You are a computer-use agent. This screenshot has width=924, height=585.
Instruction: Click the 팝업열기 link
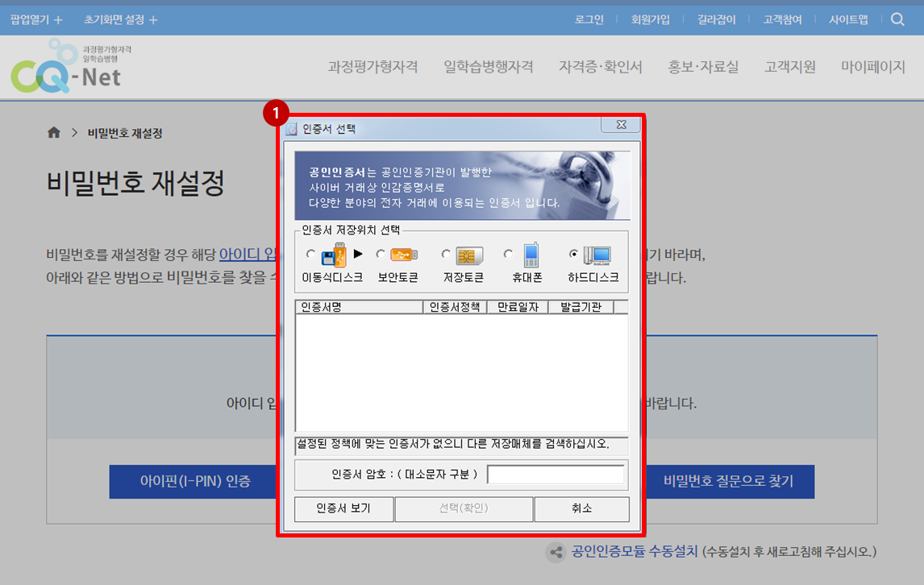coord(30,19)
